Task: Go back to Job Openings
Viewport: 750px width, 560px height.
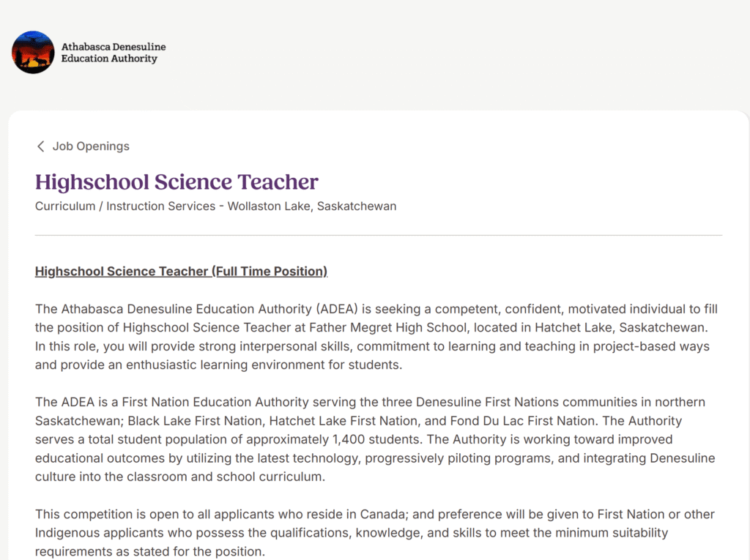Action: (x=90, y=146)
